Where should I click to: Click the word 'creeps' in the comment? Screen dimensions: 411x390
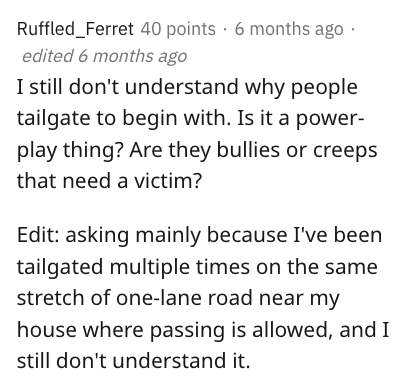coord(345,151)
